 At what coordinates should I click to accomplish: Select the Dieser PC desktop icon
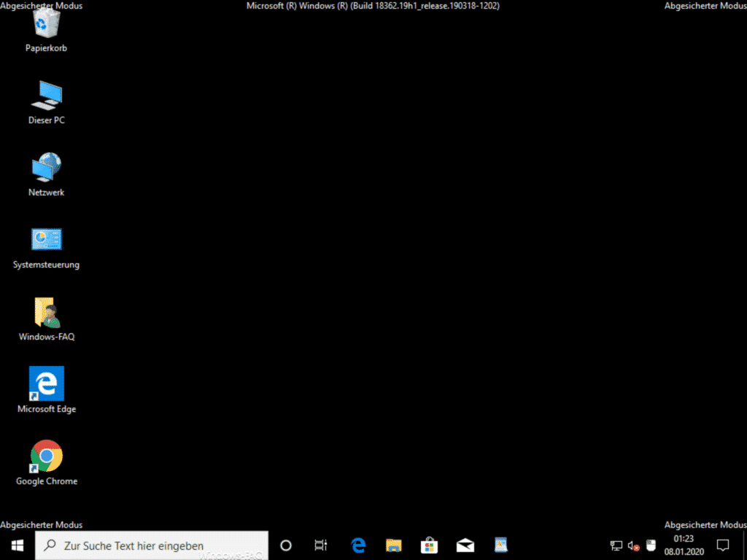coord(46,102)
